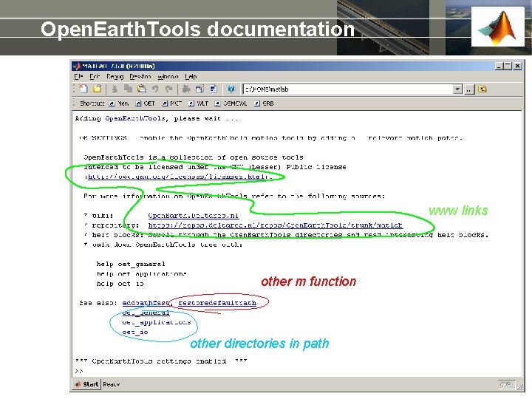The image size is (532, 399).
Task: Open the GUIDE toolbar icon
Action: pos(199,89)
